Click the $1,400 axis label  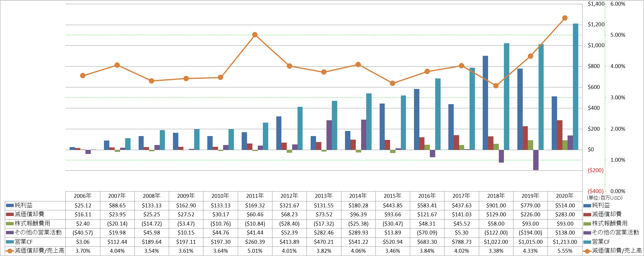(x=596, y=4)
